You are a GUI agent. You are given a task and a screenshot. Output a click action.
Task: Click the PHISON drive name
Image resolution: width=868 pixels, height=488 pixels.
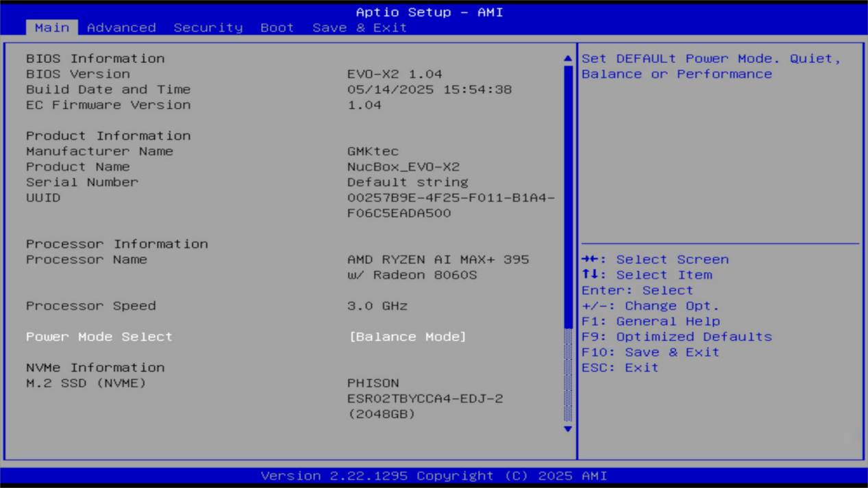point(373,383)
